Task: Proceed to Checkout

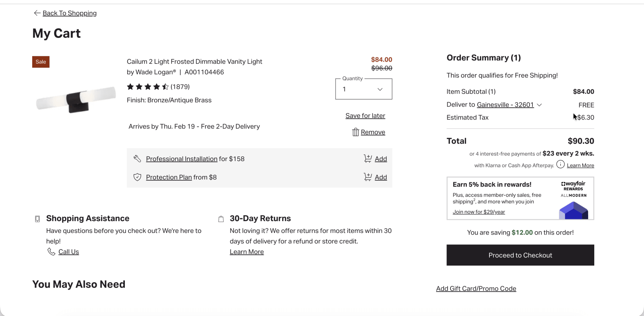Action: 520,255
